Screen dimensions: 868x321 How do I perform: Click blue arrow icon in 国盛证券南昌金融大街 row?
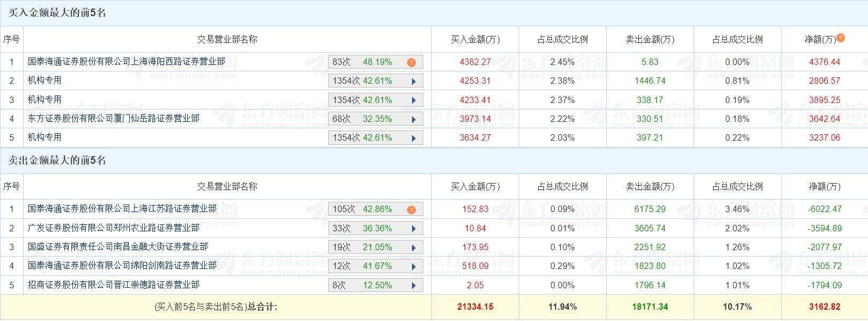414,247
